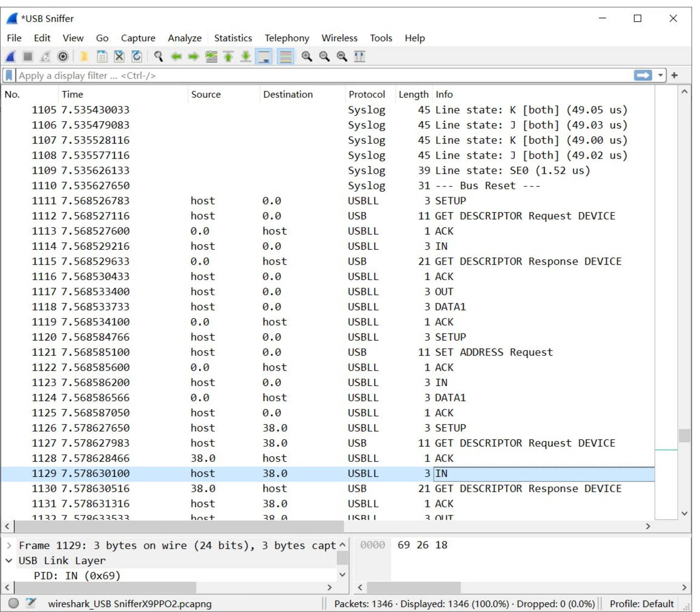Stop capturing packets
This screenshot has height=612, width=700.
[27, 57]
